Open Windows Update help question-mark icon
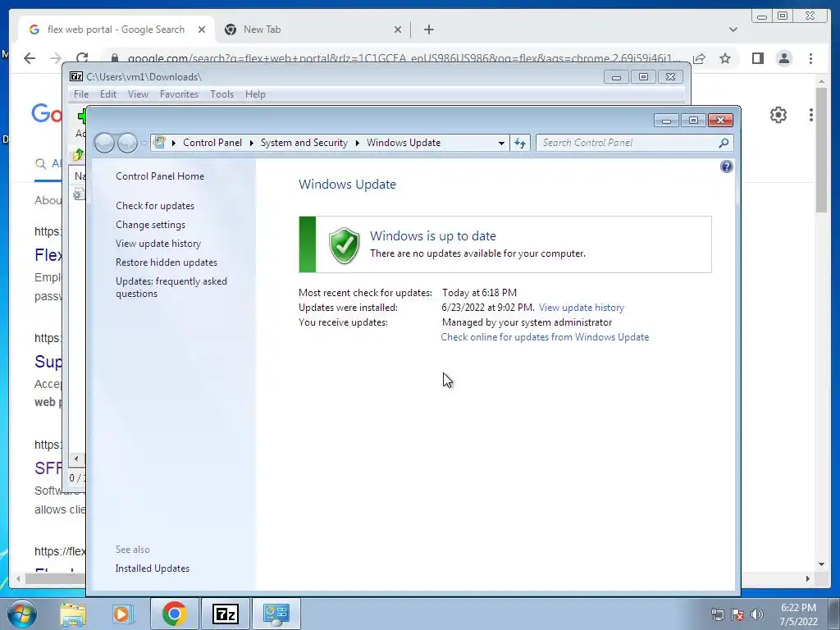The height and width of the screenshot is (630, 840). [727, 167]
